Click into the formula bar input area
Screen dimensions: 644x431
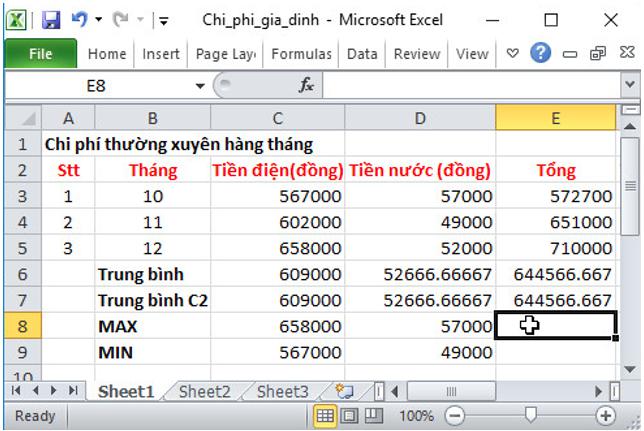[472, 86]
